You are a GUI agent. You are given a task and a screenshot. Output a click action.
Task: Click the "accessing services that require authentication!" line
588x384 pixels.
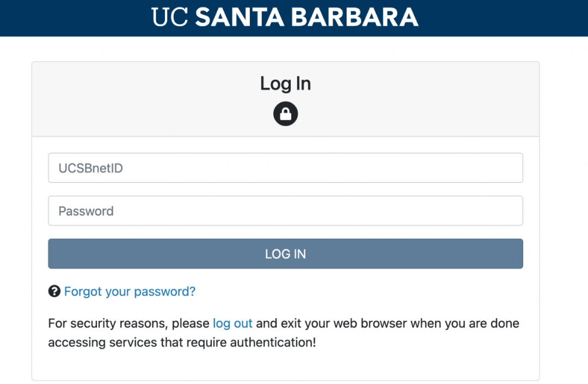[182, 343]
